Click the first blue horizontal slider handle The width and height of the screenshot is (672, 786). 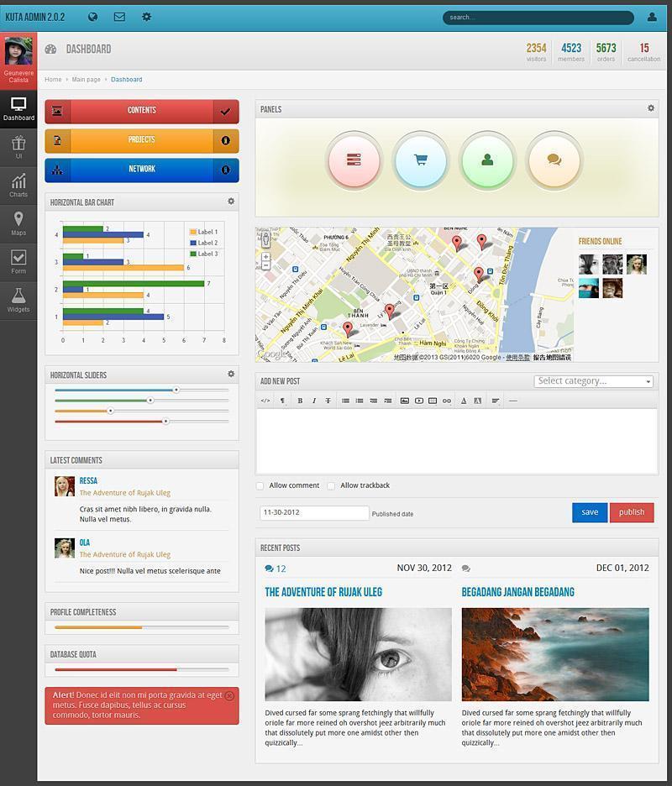176,390
